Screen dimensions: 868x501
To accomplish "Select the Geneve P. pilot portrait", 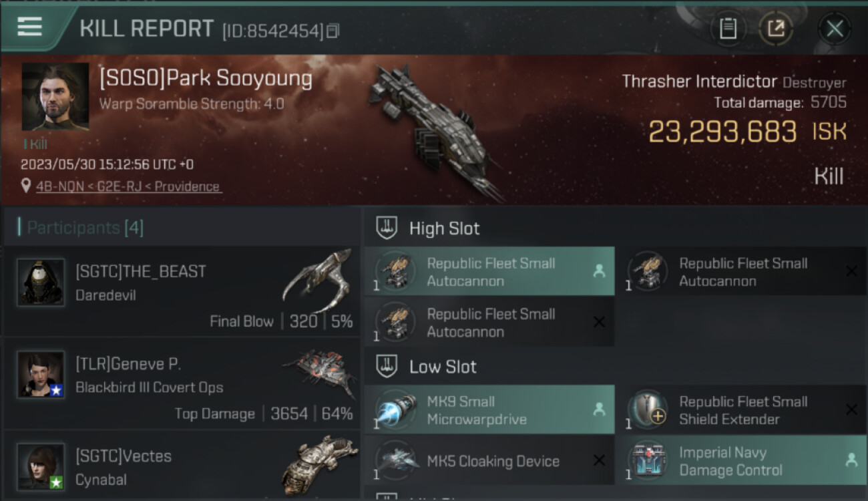I will 41,375.
